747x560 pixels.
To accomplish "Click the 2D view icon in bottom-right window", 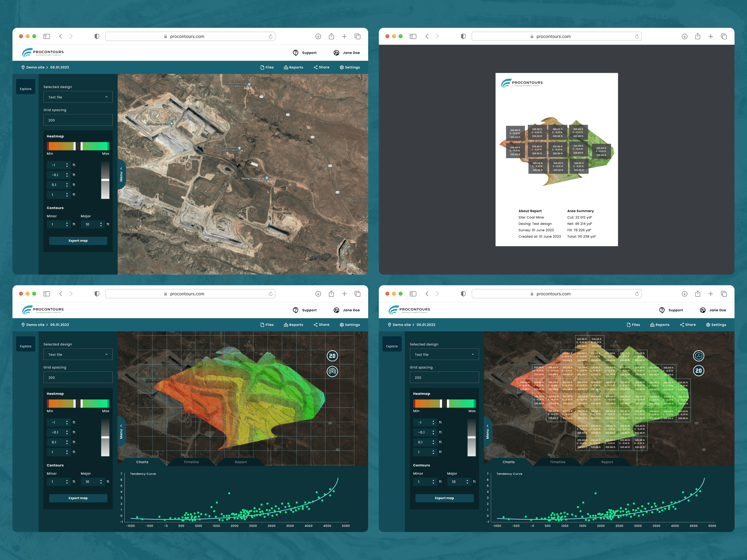I will [698, 371].
